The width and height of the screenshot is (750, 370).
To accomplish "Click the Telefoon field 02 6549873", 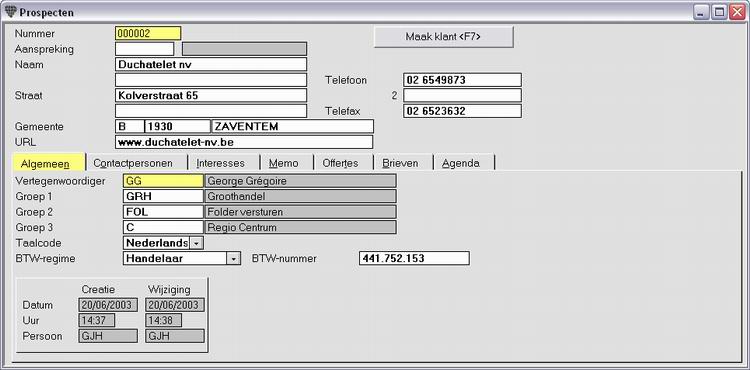I will tap(462, 80).
